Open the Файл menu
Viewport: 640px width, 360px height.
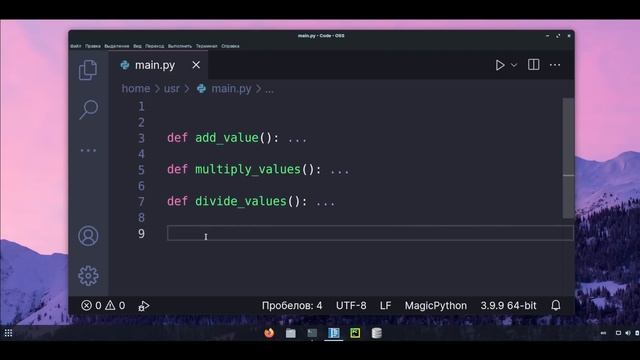(x=76, y=46)
